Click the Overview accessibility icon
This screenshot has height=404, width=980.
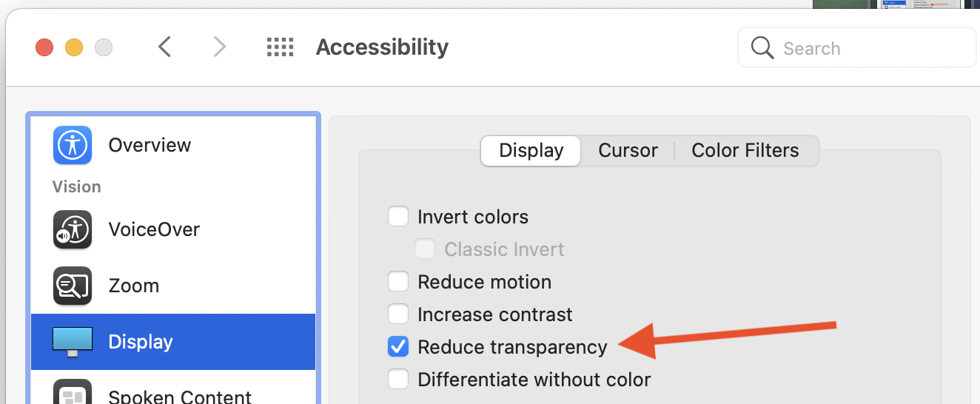tap(73, 145)
